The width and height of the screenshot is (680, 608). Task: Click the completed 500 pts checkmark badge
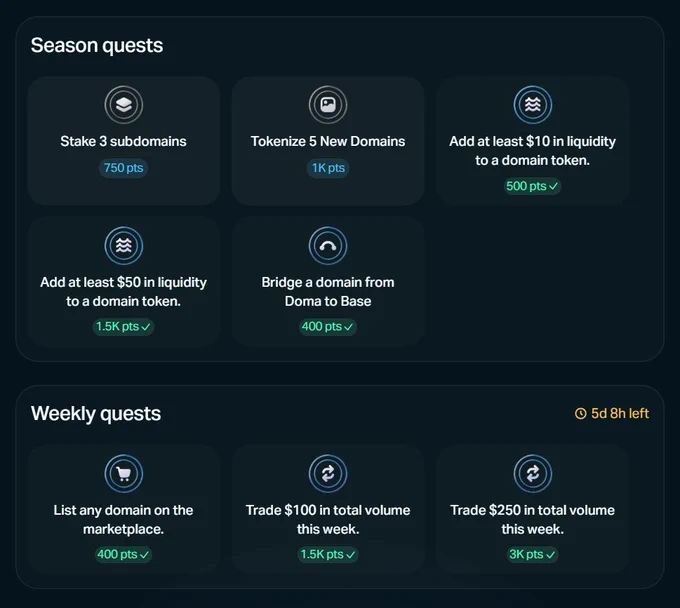[x=532, y=186]
